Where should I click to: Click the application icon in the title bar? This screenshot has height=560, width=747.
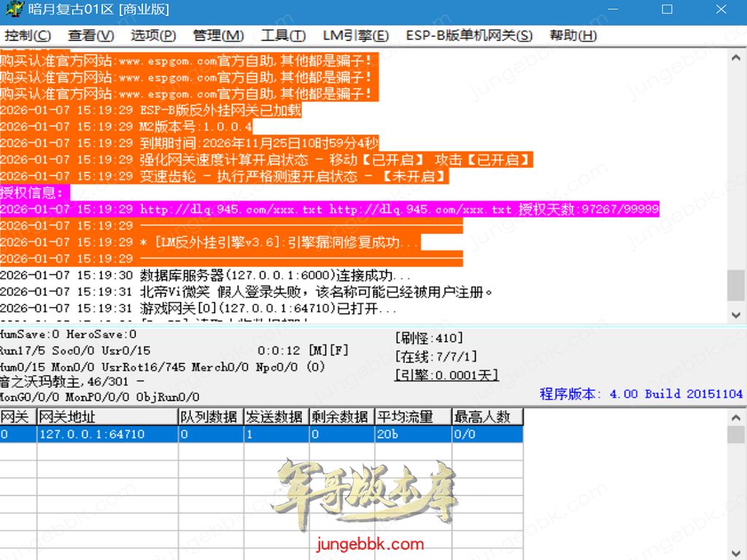coord(12,10)
